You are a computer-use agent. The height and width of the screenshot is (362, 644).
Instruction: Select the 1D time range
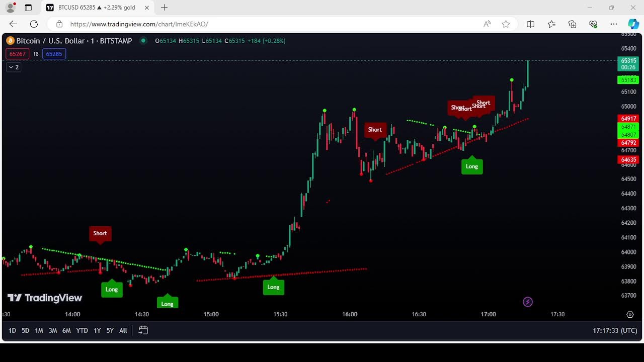coord(12,330)
